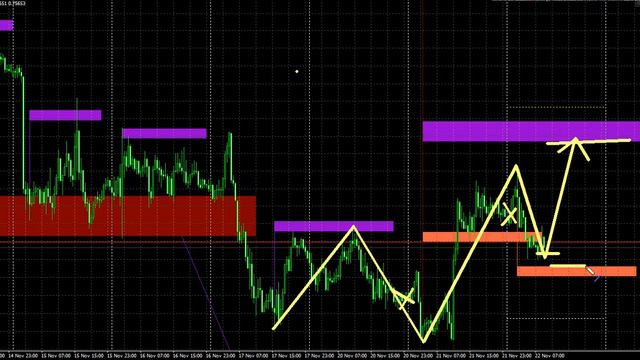Click the '20 Nov 23:00' time axis label
The image size is (640, 360).
click(418, 356)
